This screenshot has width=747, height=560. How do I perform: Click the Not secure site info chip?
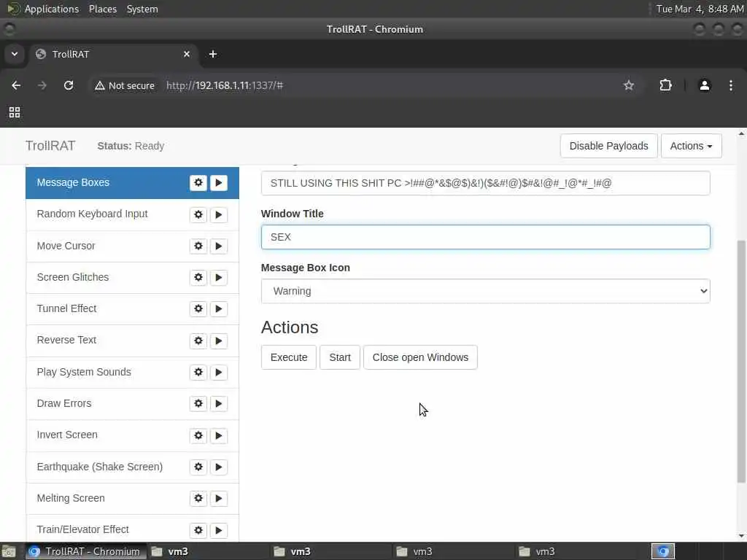[x=125, y=86]
